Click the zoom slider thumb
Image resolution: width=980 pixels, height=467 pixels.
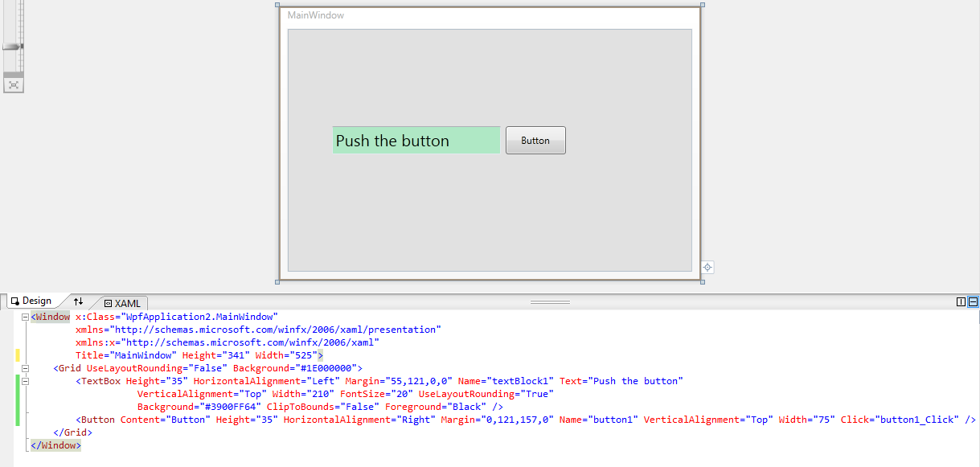pyautogui.click(x=10, y=46)
